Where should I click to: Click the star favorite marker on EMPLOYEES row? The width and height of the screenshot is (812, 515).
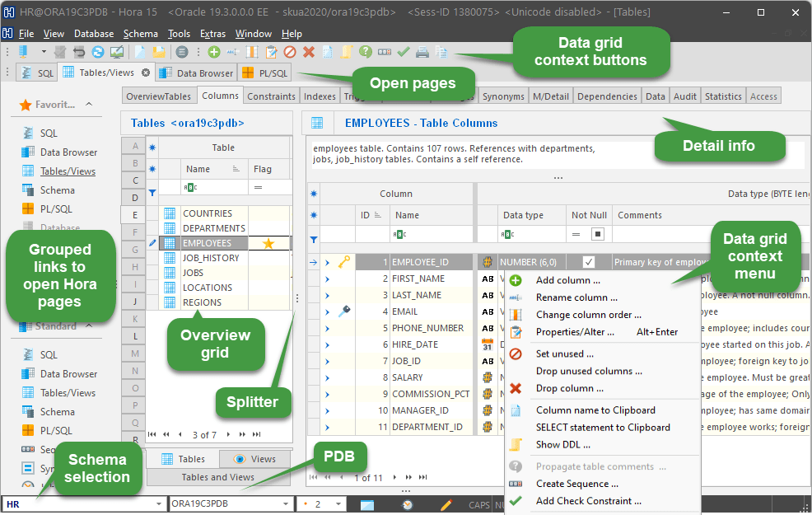[x=267, y=242]
